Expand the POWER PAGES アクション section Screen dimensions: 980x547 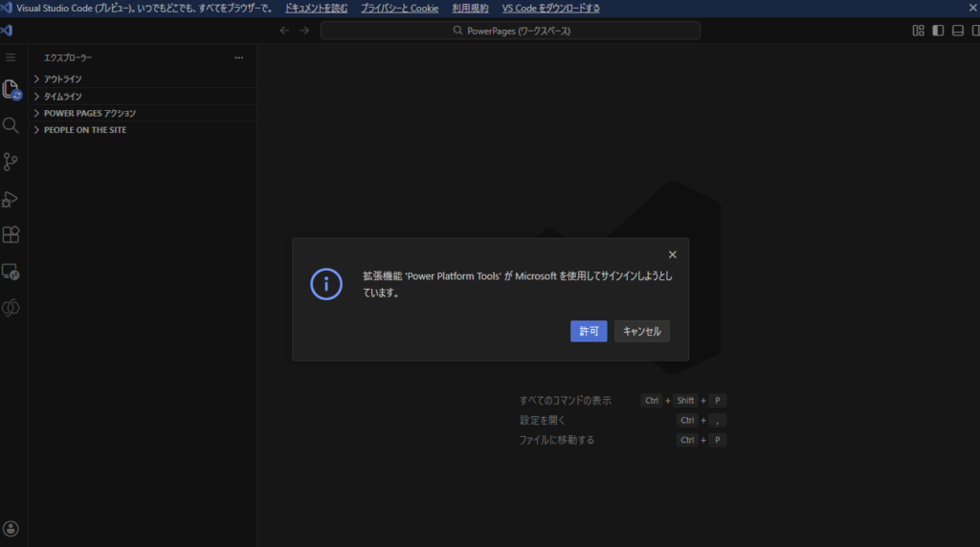coord(89,114)
